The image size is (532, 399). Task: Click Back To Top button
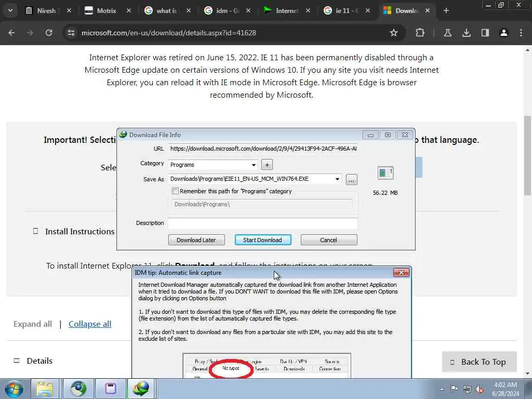coord(479,362)
